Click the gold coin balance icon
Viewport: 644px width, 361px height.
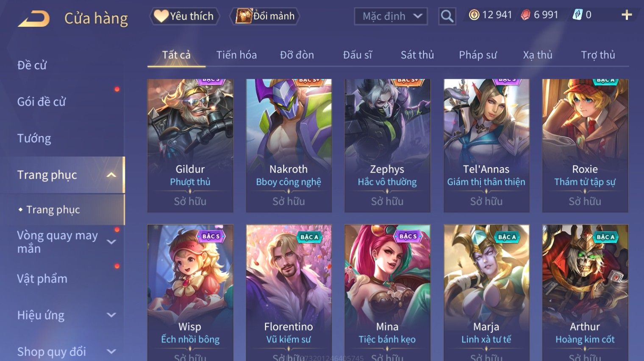[474, 15]
